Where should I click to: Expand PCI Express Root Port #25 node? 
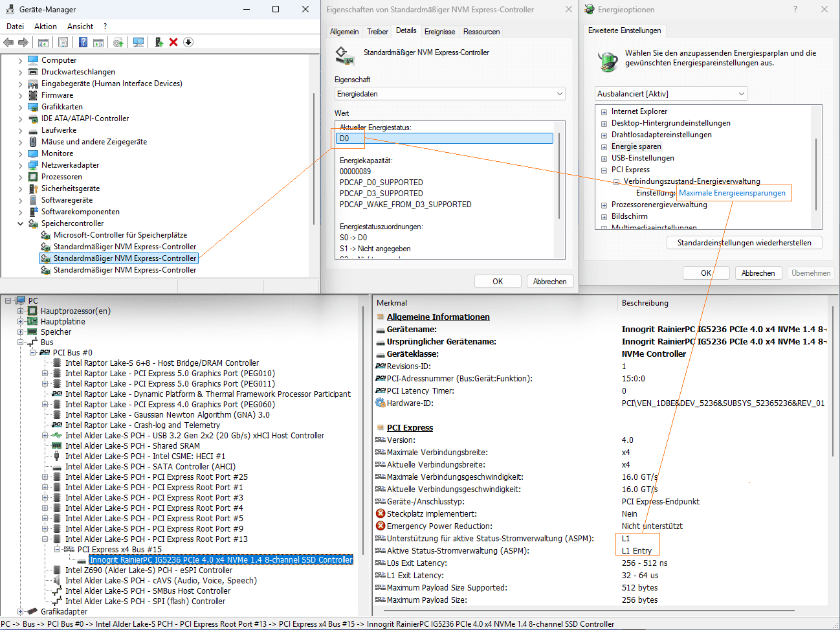click(x=45, y=477)
